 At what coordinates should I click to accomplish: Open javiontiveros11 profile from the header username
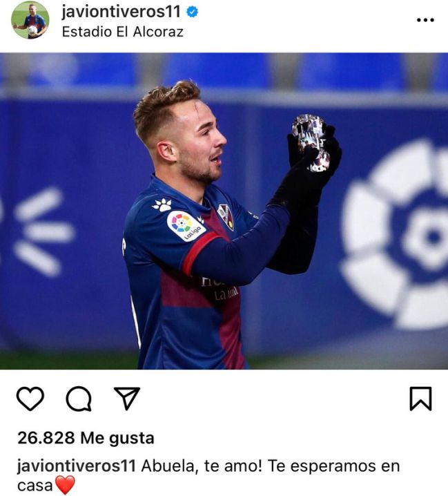[x=121, y=12]
